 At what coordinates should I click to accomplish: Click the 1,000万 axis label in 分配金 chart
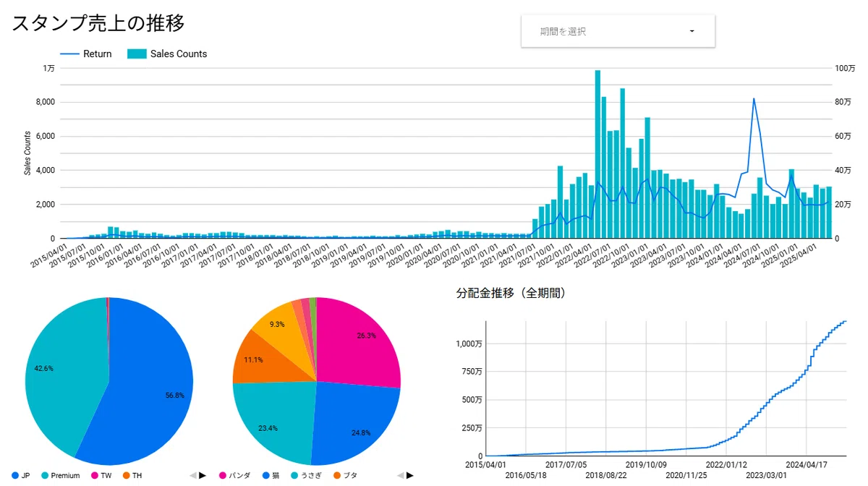pos(469,344)
